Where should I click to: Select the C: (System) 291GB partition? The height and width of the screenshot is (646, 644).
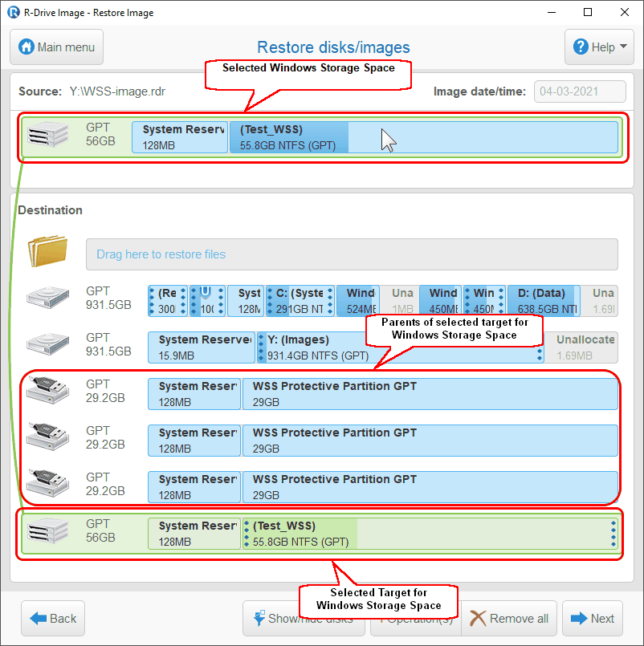point(300,301)
